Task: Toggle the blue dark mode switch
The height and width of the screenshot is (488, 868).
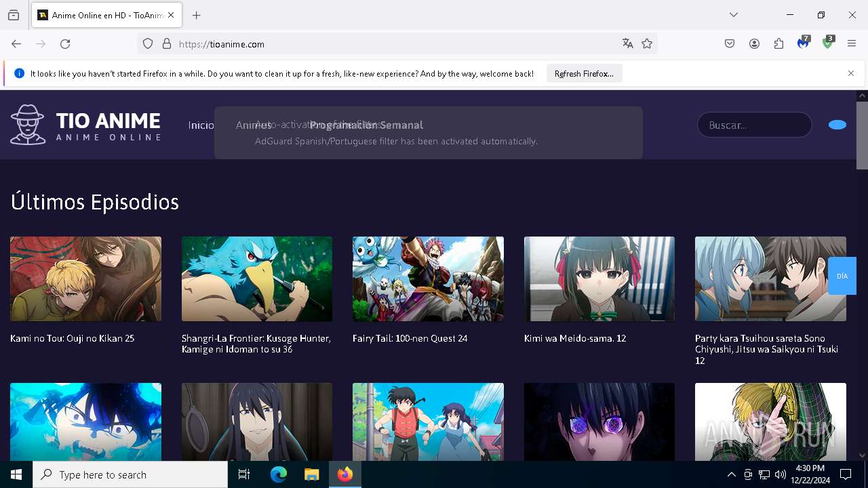Action: pyautogui.click(x=837, y=125)
